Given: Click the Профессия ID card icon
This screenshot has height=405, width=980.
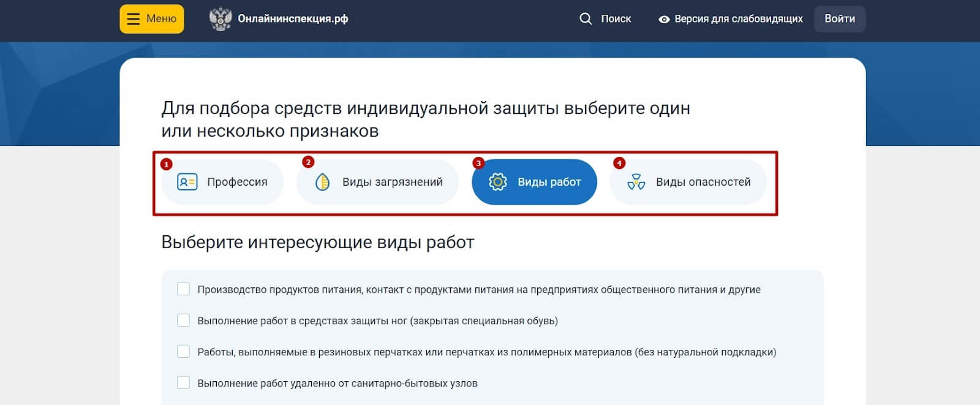Looking at the screenshot, I should click(187, 182).
